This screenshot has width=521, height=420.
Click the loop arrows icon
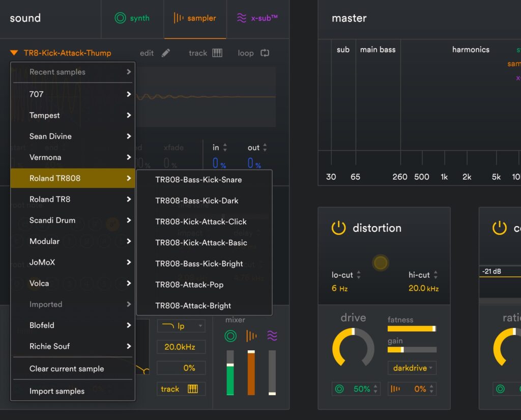265,53
